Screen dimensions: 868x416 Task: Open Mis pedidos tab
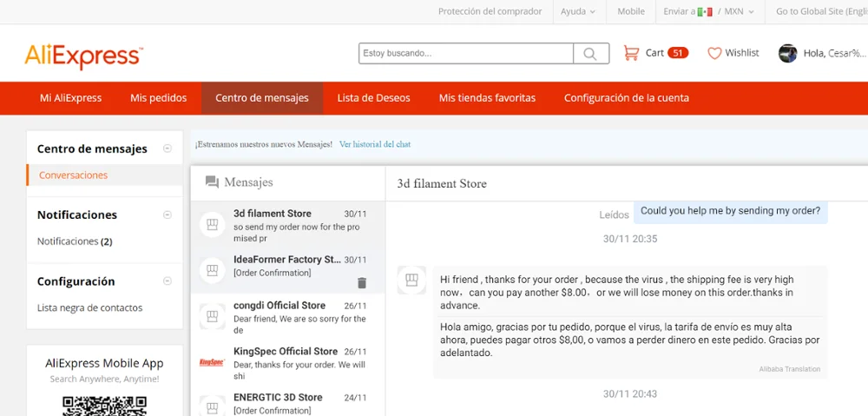(x=158, y=98)
